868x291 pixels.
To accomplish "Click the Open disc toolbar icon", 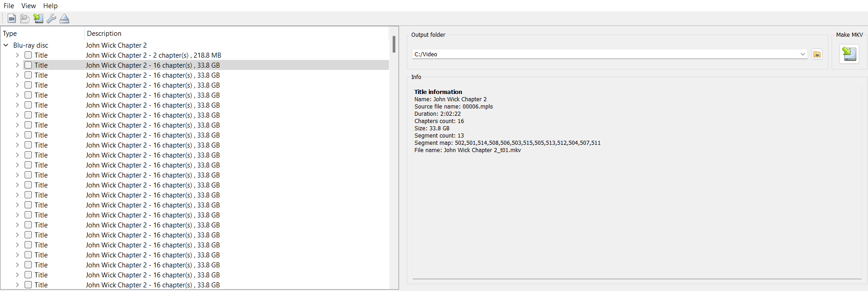I will [x=25, y=19].
